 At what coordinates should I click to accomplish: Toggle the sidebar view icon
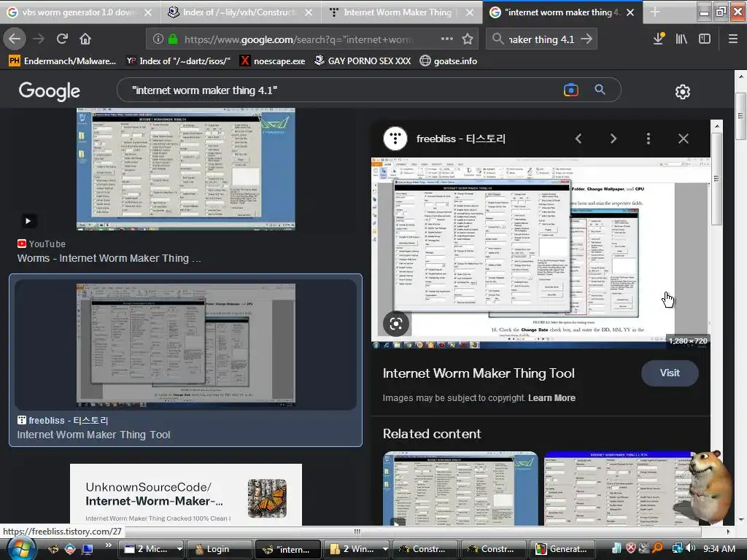pos(705,39)
